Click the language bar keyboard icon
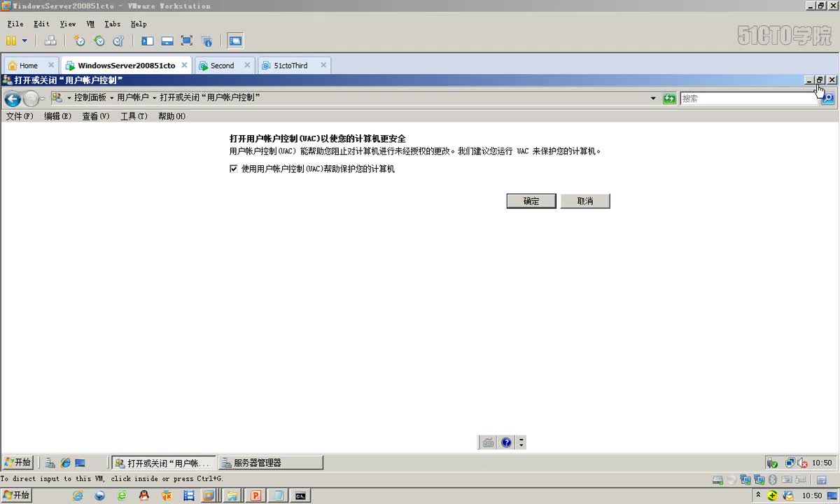 [x=488, y=442]
